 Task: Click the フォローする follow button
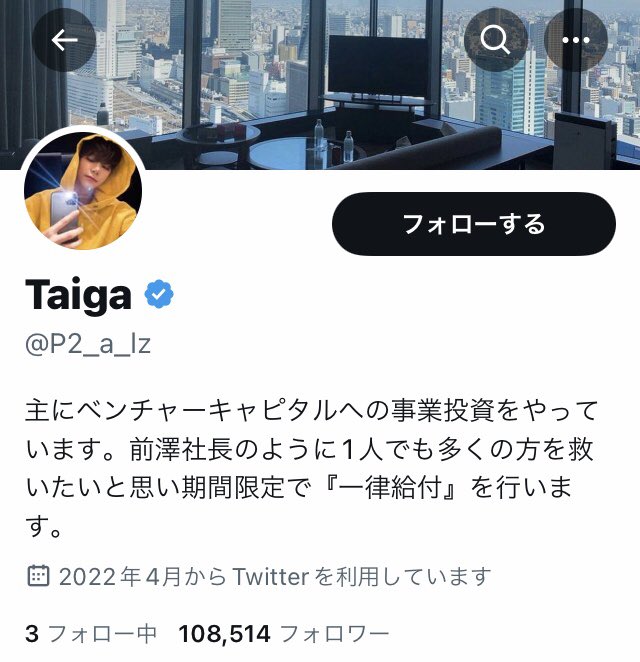[474, 224]
